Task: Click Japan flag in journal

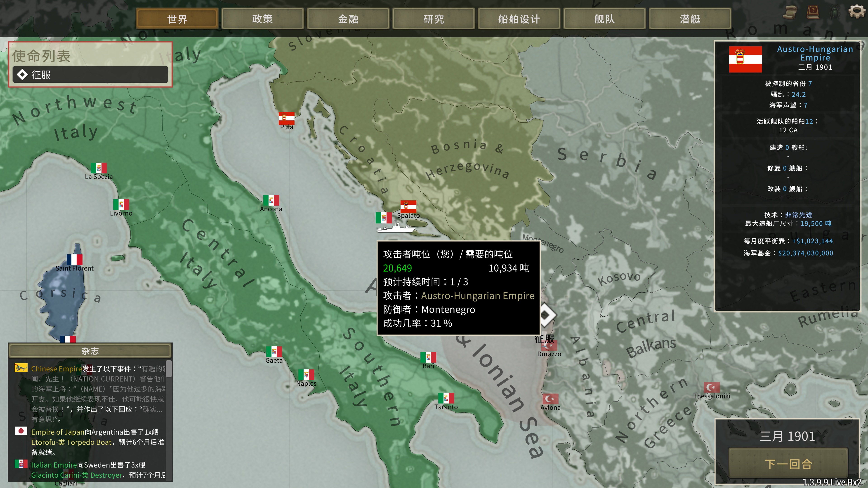Action: [x=21, y=431]
